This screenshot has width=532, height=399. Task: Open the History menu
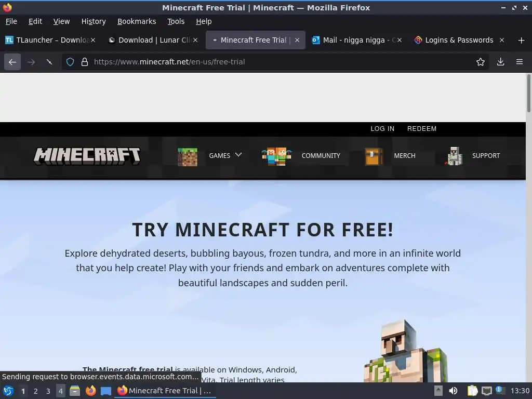(x=94, y=21)
